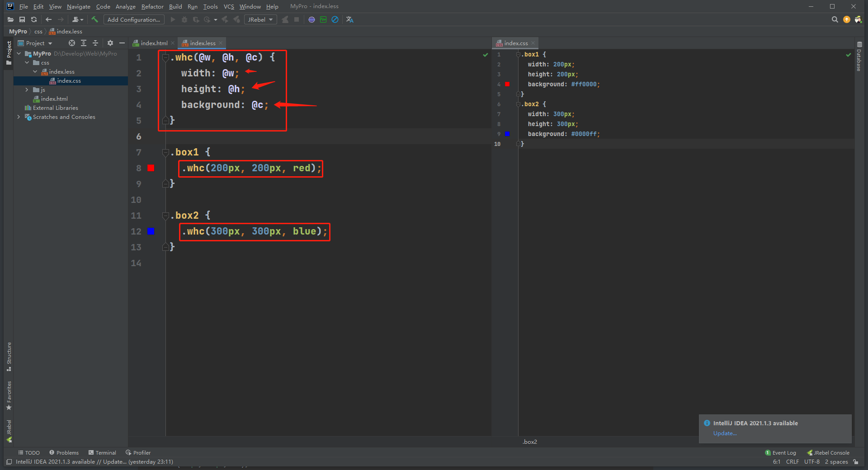The image size is (868, 470).
Task: Toggle the Favorites tool window button
Action: point(9,395)
